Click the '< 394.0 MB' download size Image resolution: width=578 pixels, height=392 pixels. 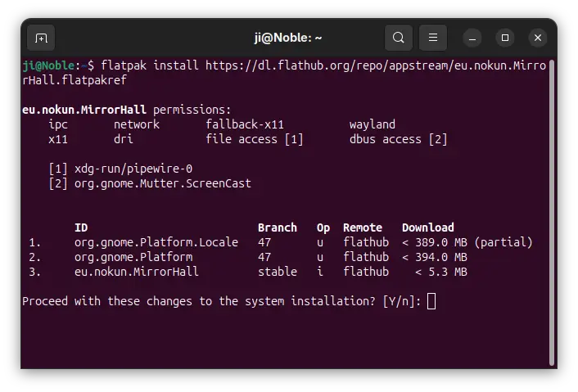435,257
